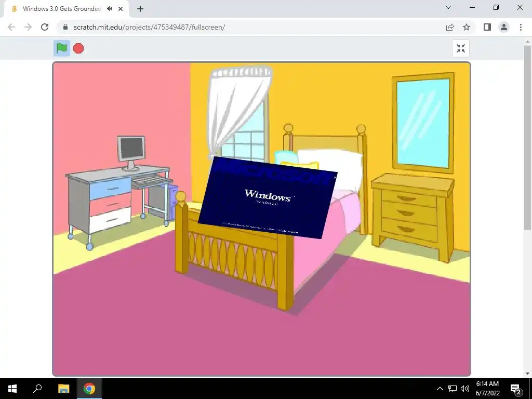The width and height of the screenshot is (532, 399).
Task: Show hidden system tray icons
Action: click(440, 389)
